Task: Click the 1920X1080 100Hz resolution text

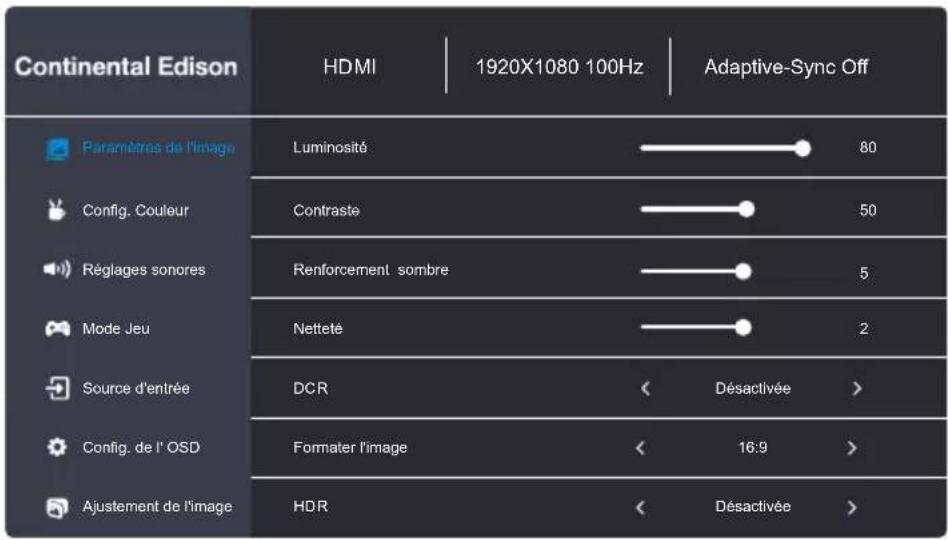Action: click(x=559, y=67)
